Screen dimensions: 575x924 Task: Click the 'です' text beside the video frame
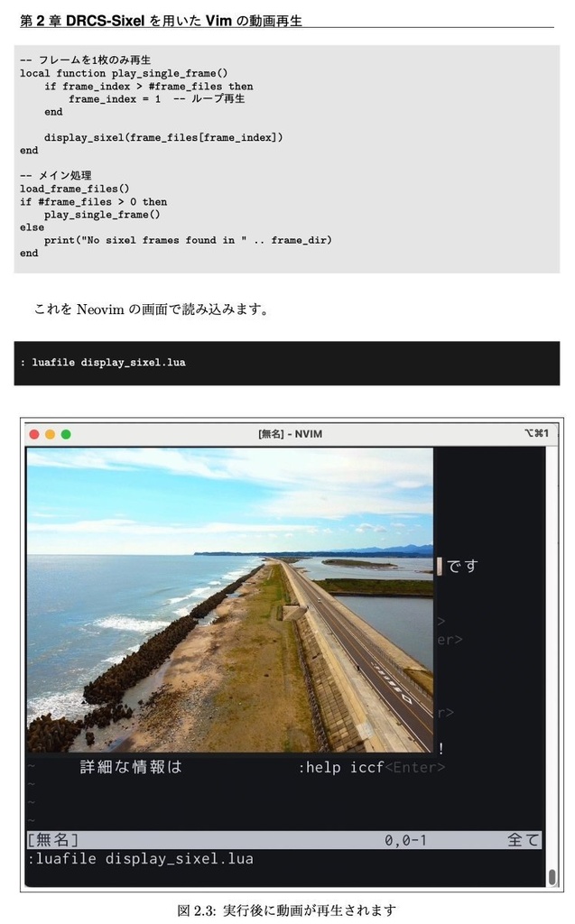coord(462,567)
